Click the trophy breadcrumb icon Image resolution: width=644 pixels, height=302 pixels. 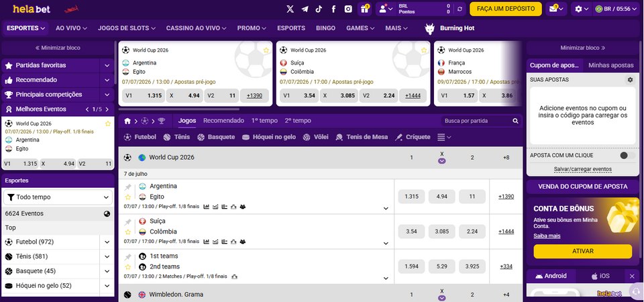click(x=162, y=121)
